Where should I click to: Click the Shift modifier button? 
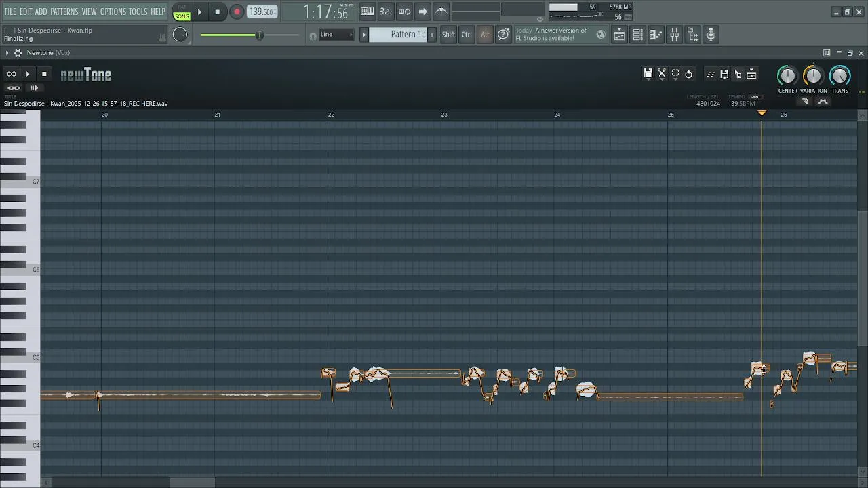click(x=448, y=35)
